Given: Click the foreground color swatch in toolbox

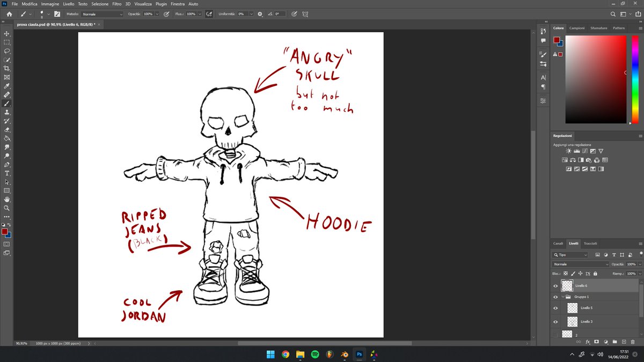Looking at the screenshot, I should coord(5,232).
